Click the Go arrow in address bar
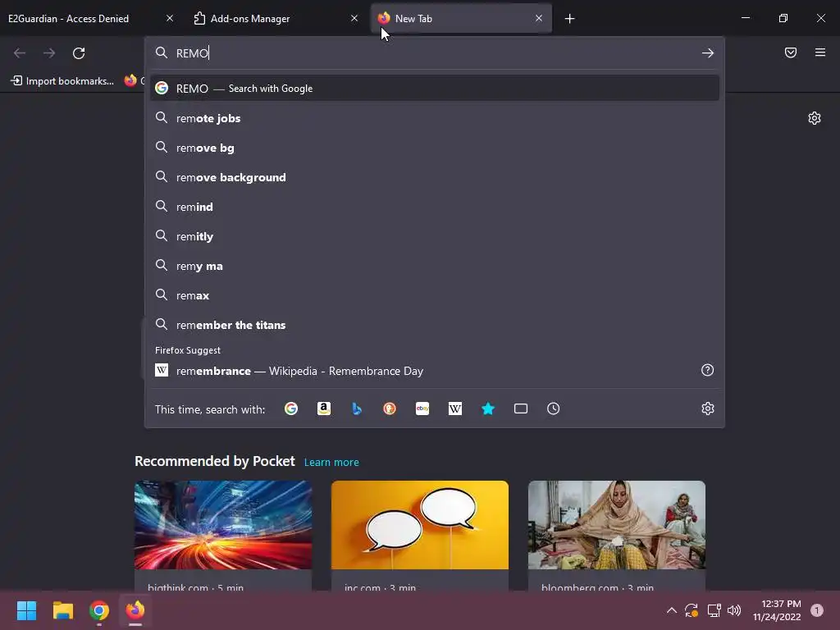The image size is (840, 630). pyautogui.click(x=708, y=53)
